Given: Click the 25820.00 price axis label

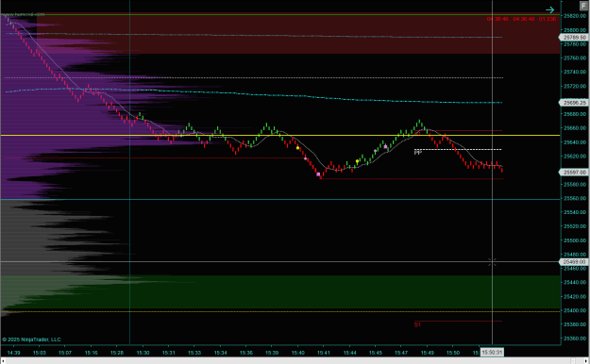Looking at the screenshot, I should (x=575, y=16).
